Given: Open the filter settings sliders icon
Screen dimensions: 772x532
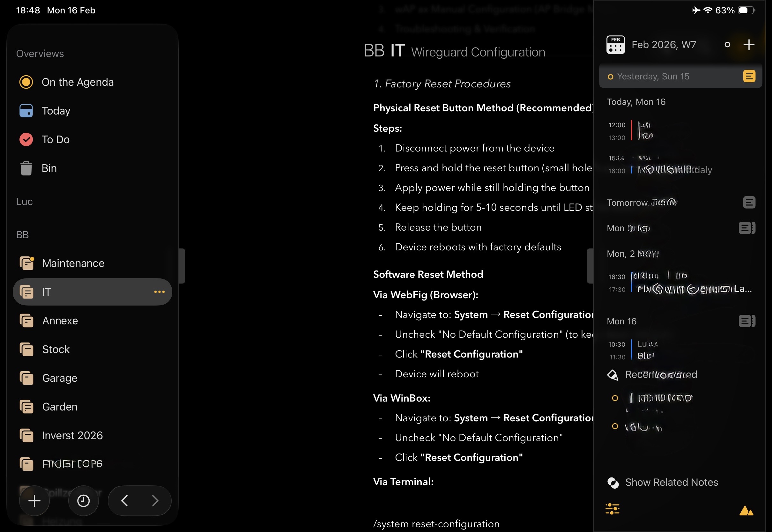Looking at the screenshot, I should (x=612, y=509).
